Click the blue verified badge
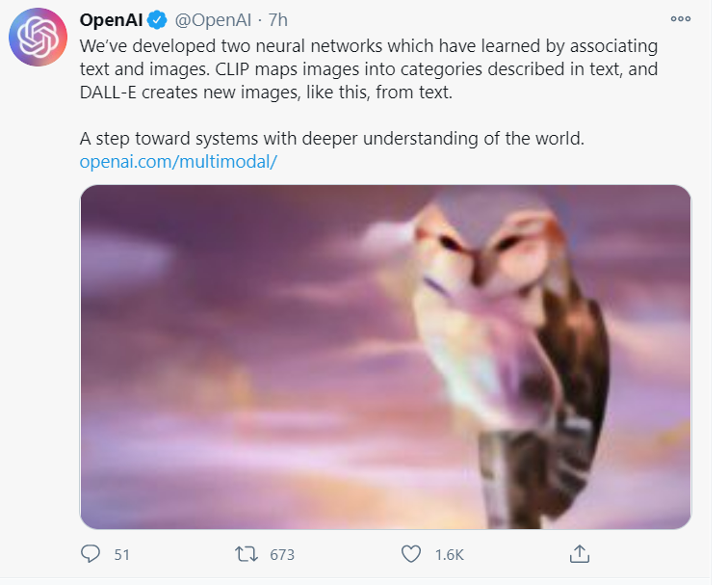The image size is (728, 585). (157, 20)
